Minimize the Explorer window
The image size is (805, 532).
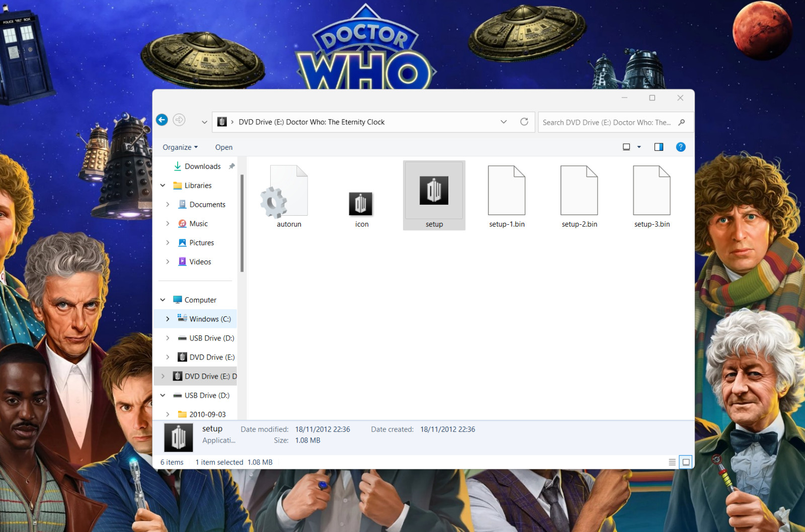pyautogui.click(x=624, y=98)
